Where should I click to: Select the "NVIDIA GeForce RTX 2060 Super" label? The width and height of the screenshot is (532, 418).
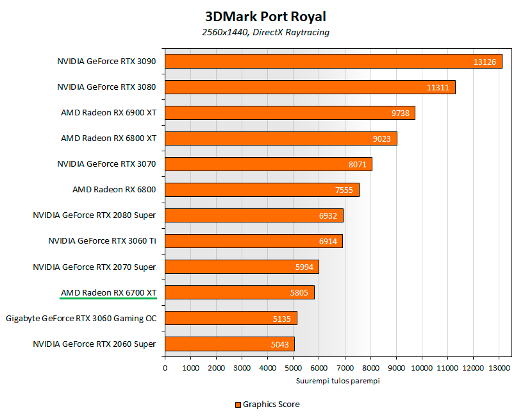point(94,344)
